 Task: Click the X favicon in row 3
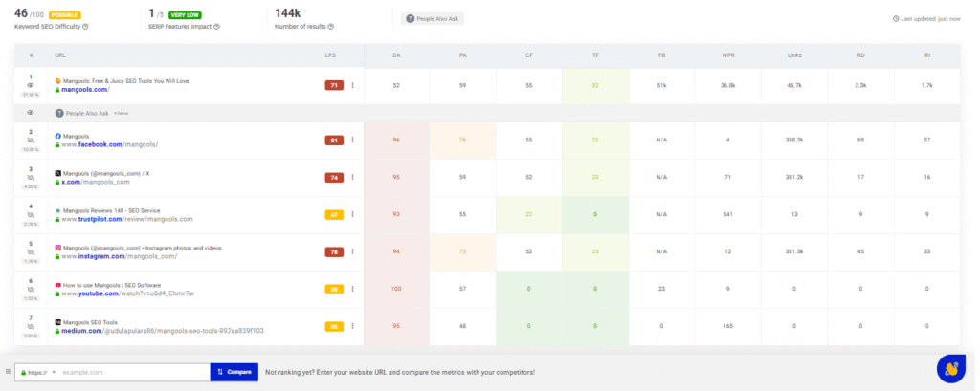57,173
